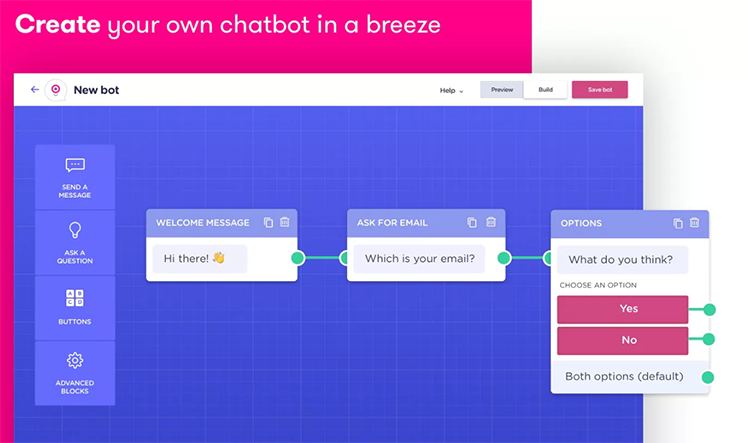Edit the 'What do you think?' text

(623, 259)
